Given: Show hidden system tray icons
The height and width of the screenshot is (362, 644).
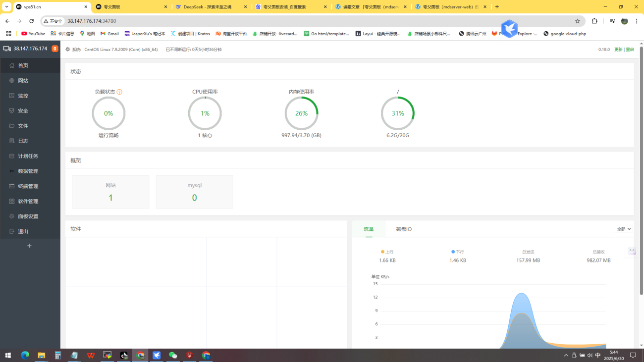Looking at the screenshot, I should pos(566,356).
